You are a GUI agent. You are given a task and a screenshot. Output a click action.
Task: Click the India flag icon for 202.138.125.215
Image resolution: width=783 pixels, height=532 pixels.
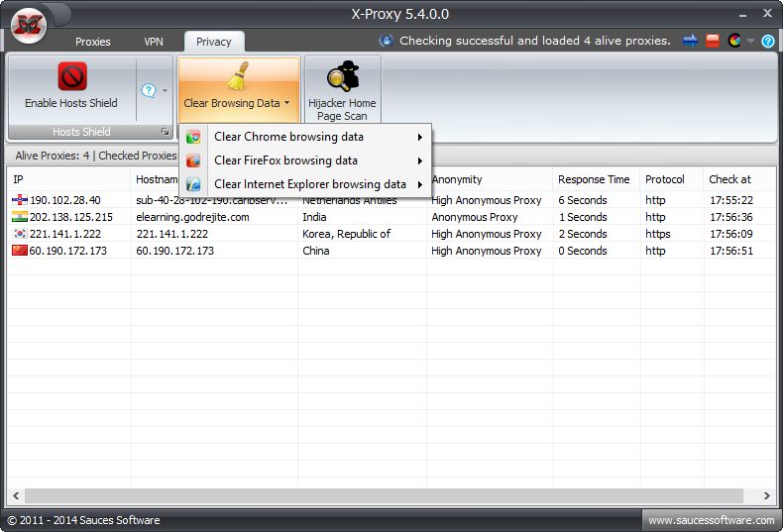(x=20, y=217)
